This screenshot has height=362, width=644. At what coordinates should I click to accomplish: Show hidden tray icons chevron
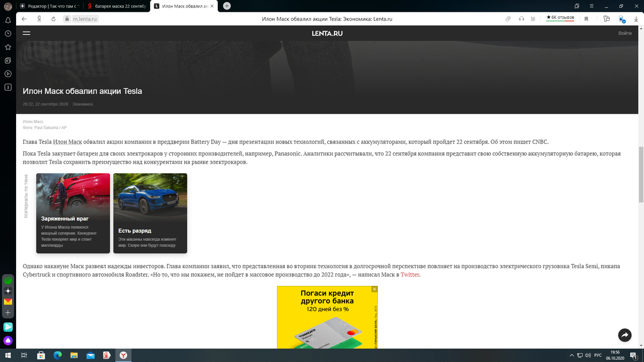(572, 355)
